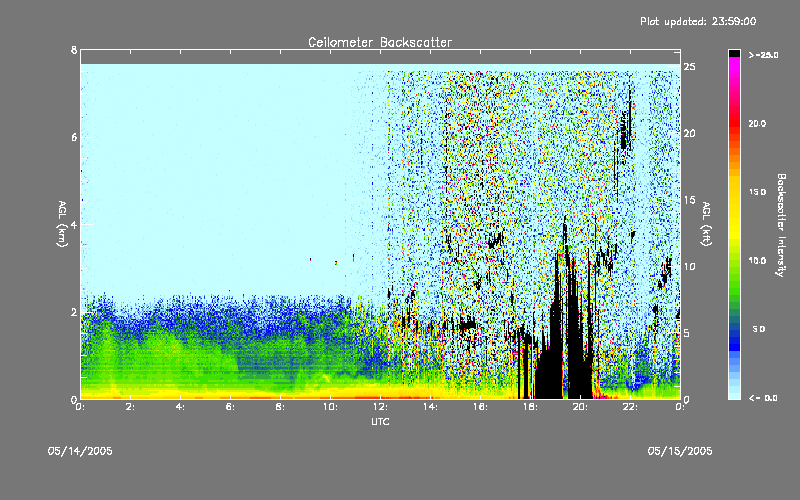Click the '<= 0.0' colorbar minimum label

[763, 398]
